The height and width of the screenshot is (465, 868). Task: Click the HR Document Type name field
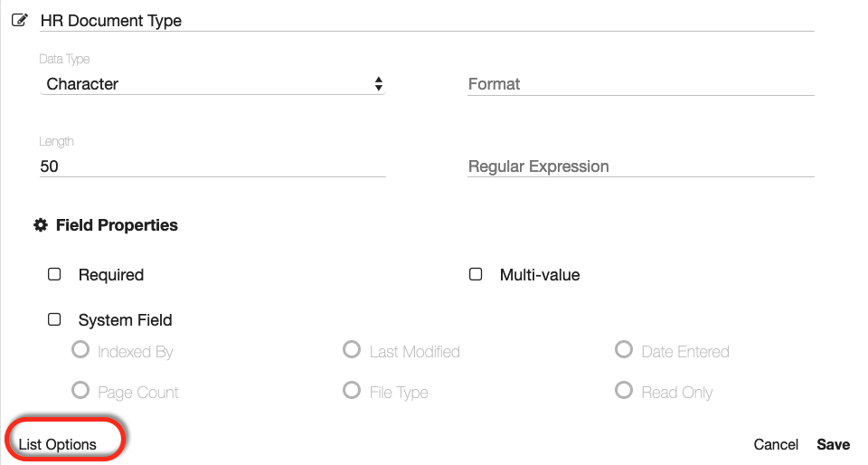point(425,21)
